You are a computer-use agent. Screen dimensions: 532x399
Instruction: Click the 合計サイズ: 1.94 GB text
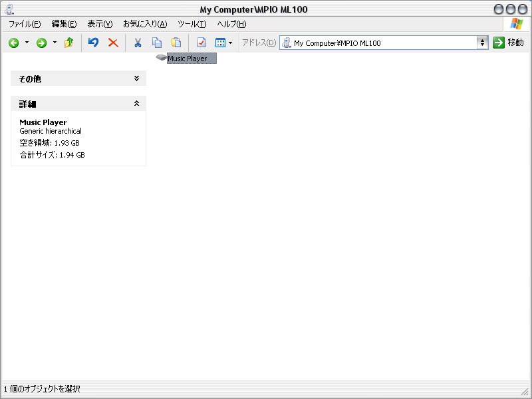tap(53, 155)
